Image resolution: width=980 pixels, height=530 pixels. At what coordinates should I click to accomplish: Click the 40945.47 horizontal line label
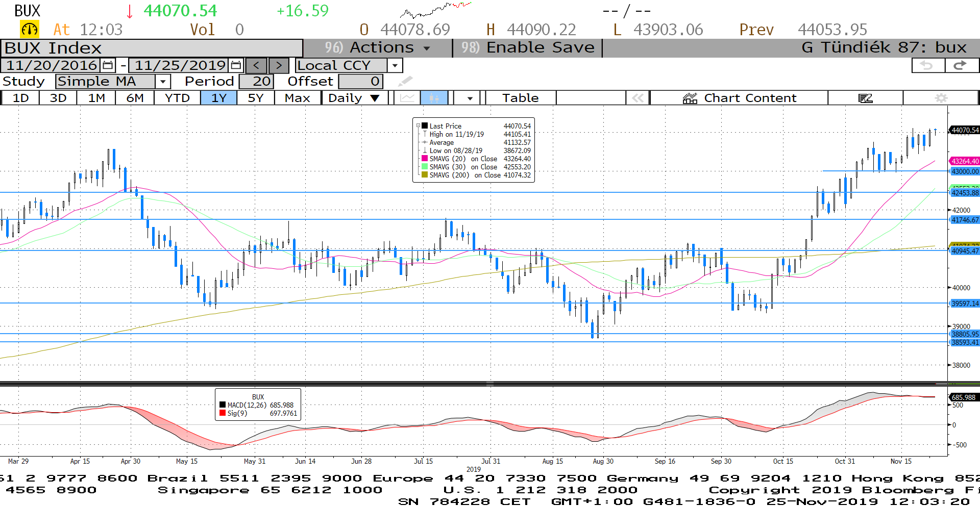[965, 251]
